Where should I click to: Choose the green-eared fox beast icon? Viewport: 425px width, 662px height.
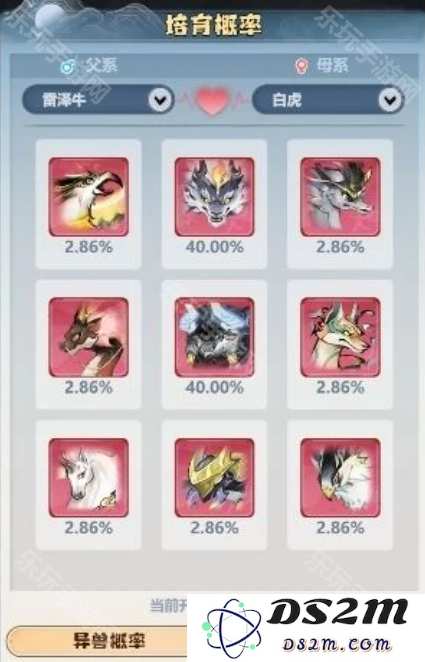(340, 337)
